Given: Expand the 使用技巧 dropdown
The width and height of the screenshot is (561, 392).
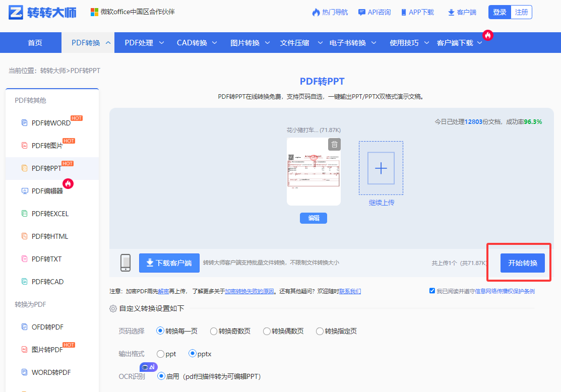Looking at the screenshot, I should point(426,42).
